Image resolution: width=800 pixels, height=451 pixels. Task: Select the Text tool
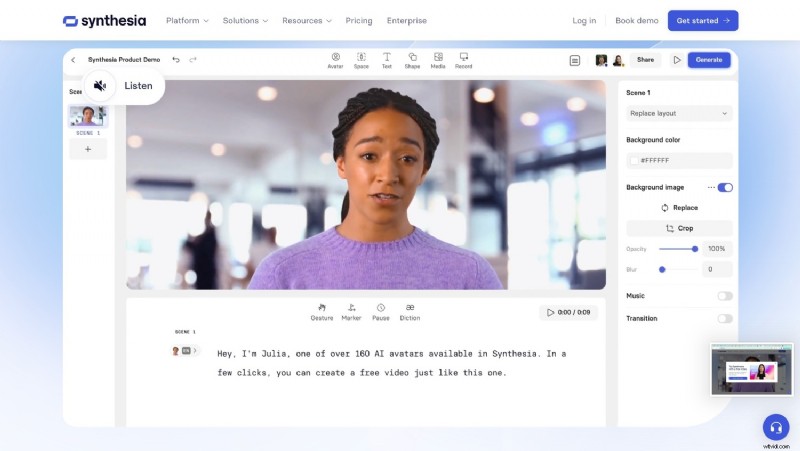[x=387, y=60]
